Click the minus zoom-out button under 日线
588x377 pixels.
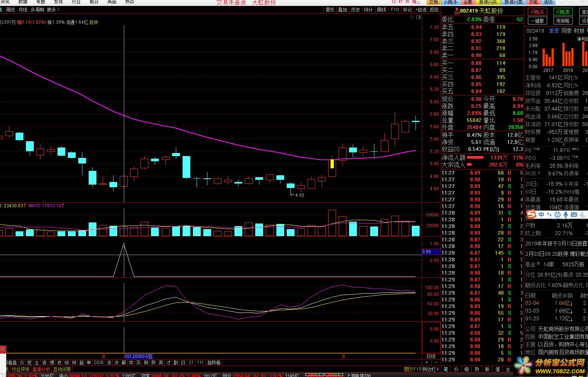436,362
